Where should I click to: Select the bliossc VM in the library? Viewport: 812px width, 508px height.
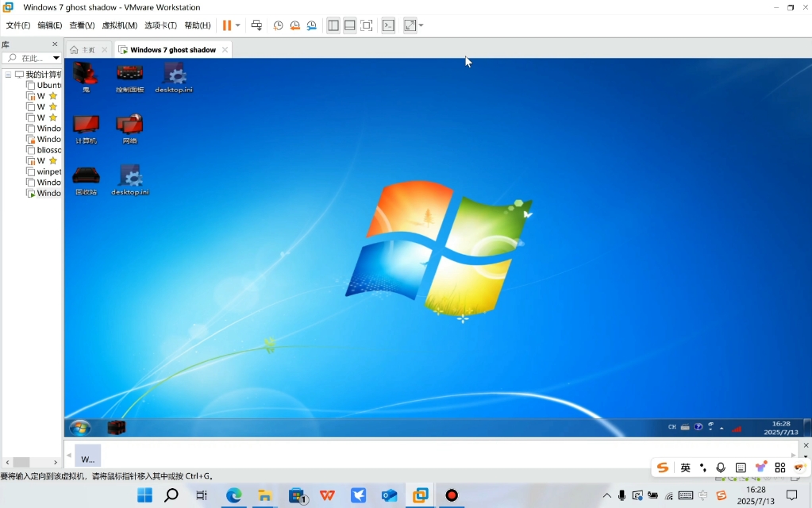44,150
